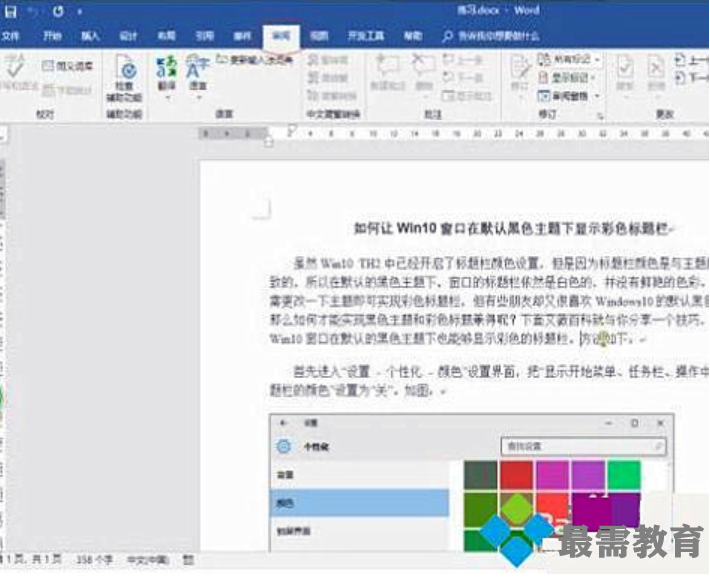Undo the last action
Image resolution: width=710 pixels, height=581 pixels.
tap(34, 11)
